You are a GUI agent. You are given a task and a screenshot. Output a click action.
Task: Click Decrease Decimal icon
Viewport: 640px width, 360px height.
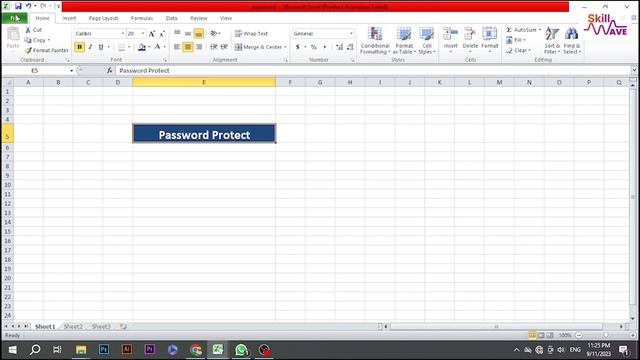pyautogui.click(x=350, y=47)
